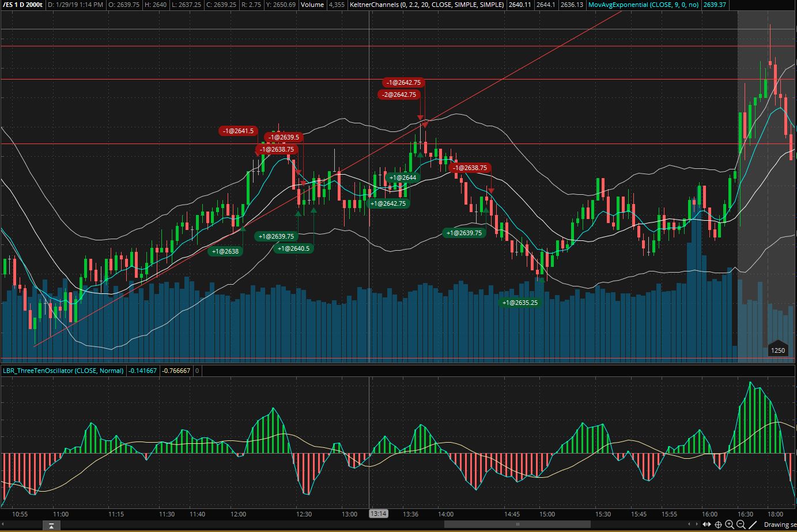Click the LBR_ThreeTenOscillator study label

tap(63, 371)
